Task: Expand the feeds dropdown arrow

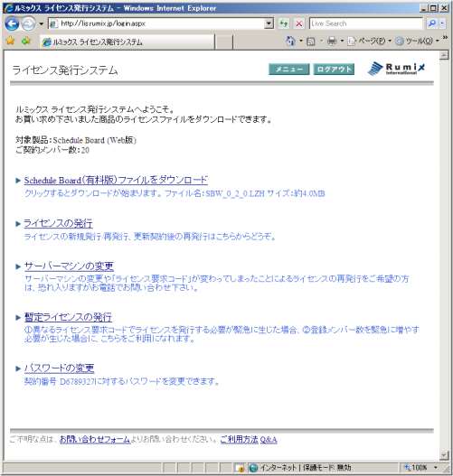Action: point(322,41)
